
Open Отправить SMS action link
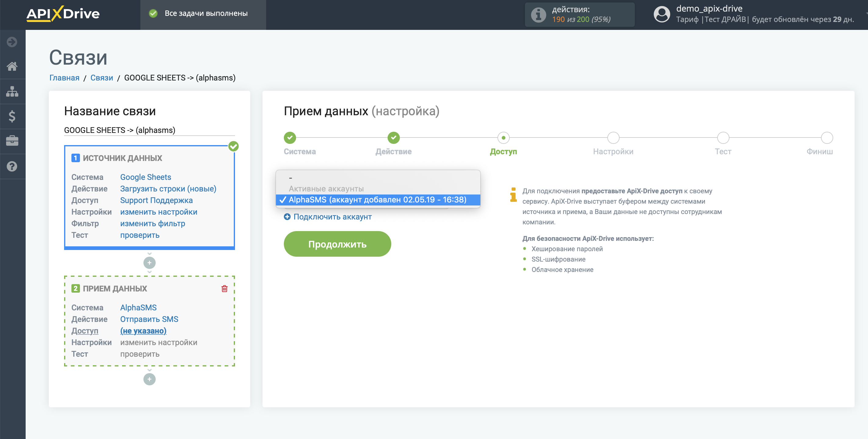pos(149,319)
